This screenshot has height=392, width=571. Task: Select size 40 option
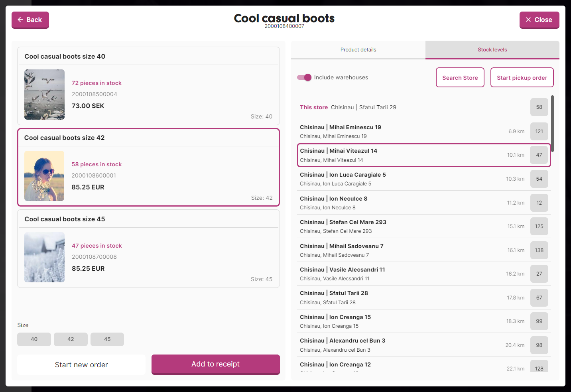(34, 339)
